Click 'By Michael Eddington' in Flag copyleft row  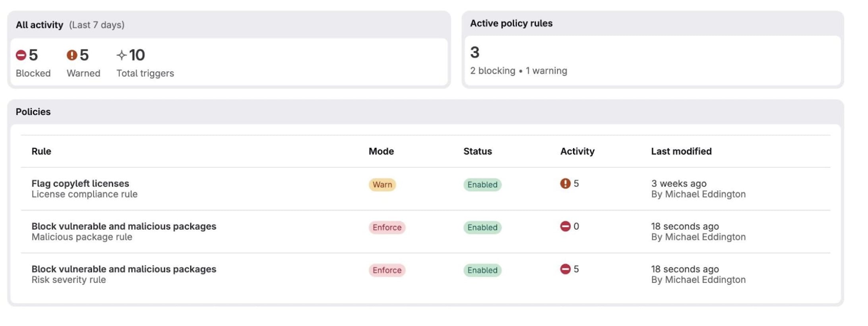coord(698,194)
